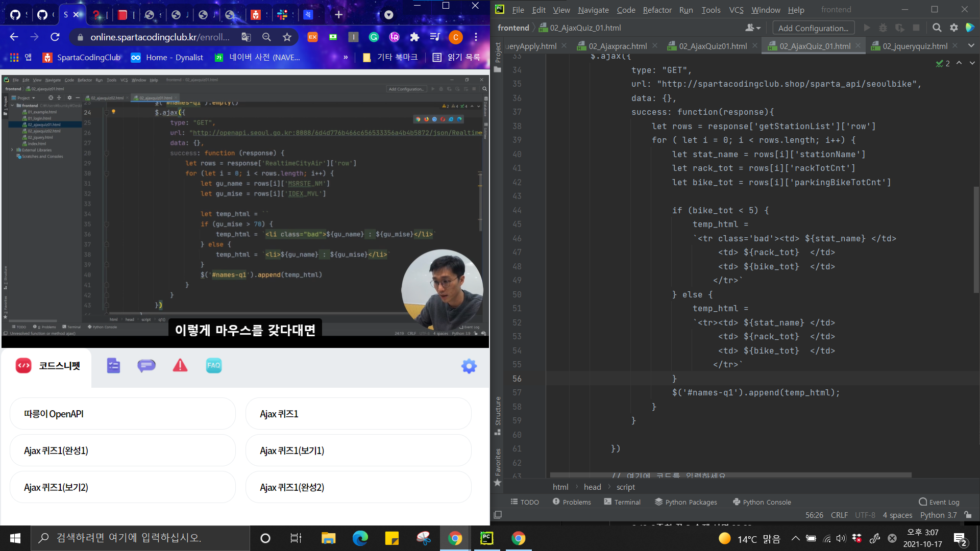Click the checklist icon beside 코드스니펫
This screenshot has height=551, width=980.
[113, 366]
